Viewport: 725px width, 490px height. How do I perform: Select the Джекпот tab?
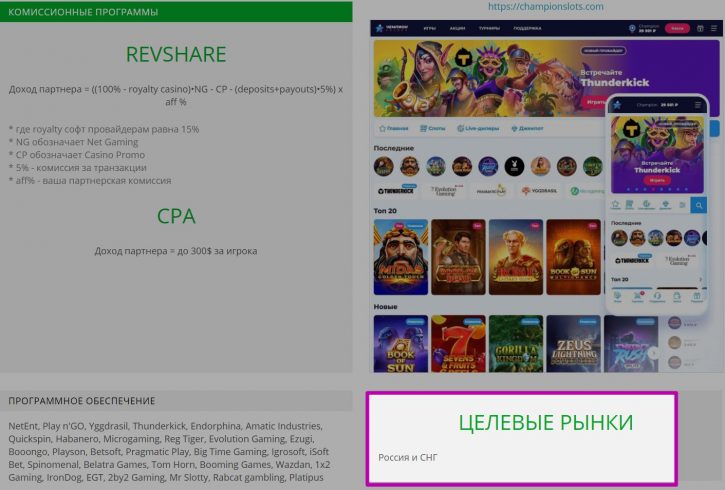(x=527, y=128)
